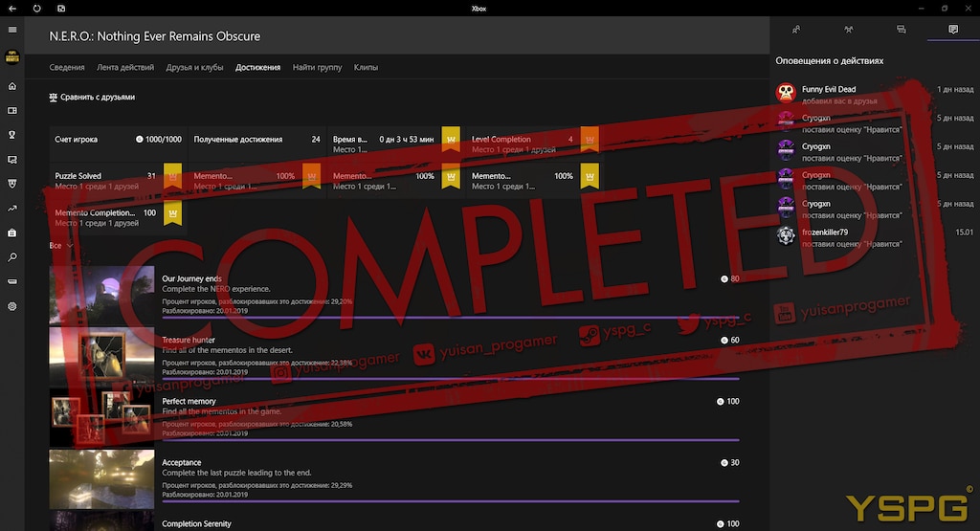Open Messages tab icon in right panel
Screen dimensions: 980x531
(901, 30)
